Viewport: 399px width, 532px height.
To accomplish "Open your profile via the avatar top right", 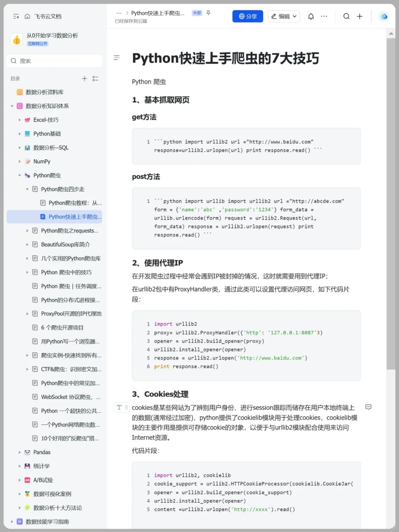I will pyautogui.click(x=383, y=16).
